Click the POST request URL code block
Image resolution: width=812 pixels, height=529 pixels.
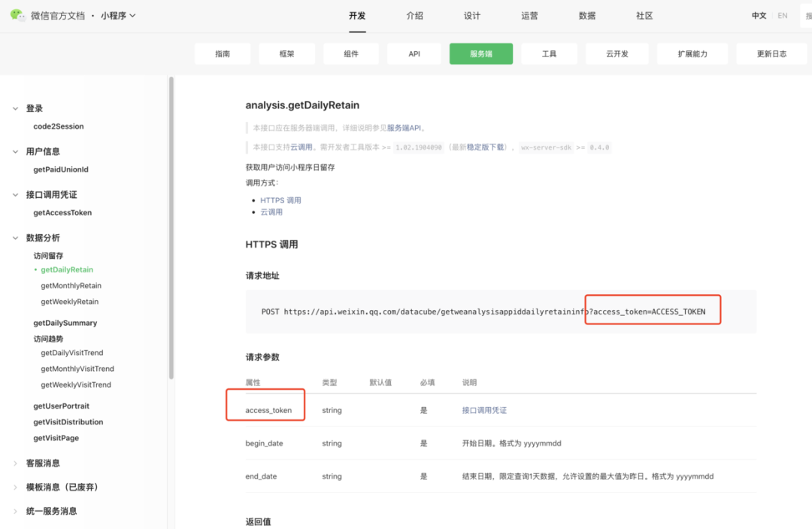(x=501, y=312)
